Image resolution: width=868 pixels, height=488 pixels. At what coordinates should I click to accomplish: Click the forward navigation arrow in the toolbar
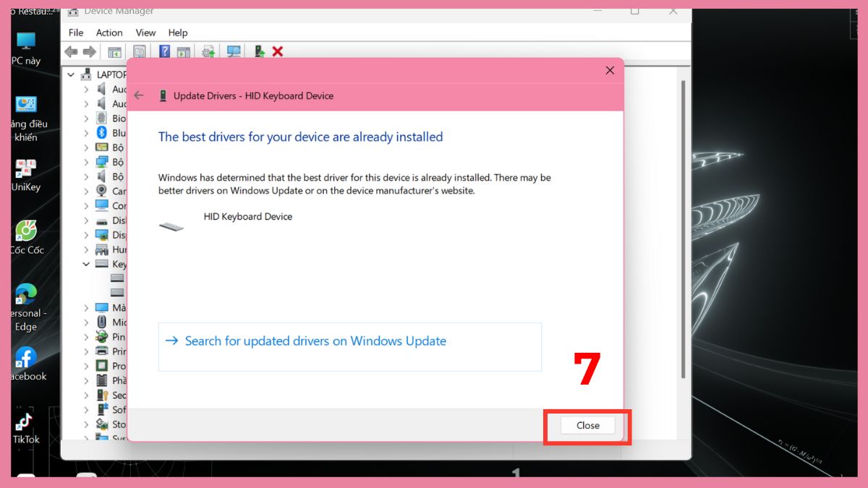[x=89, y=51]
